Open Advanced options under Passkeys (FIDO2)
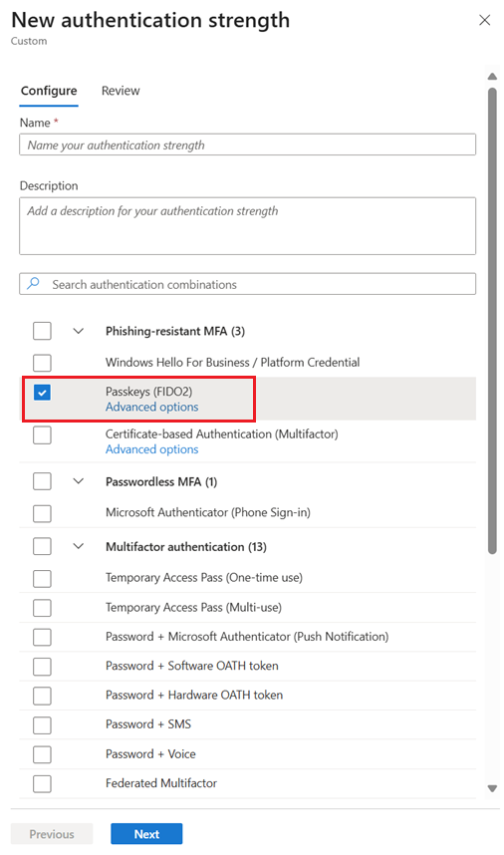The image size is (504, 855). tap(152, 408)
